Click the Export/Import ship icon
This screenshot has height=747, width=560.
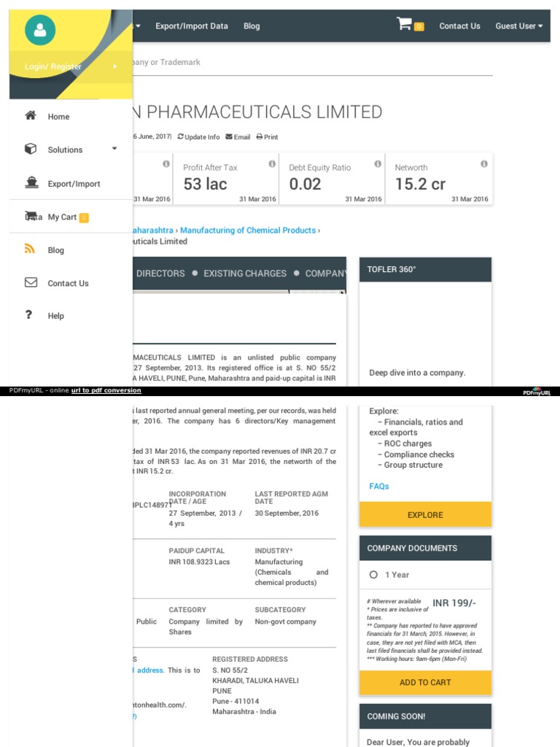point(31,183)
